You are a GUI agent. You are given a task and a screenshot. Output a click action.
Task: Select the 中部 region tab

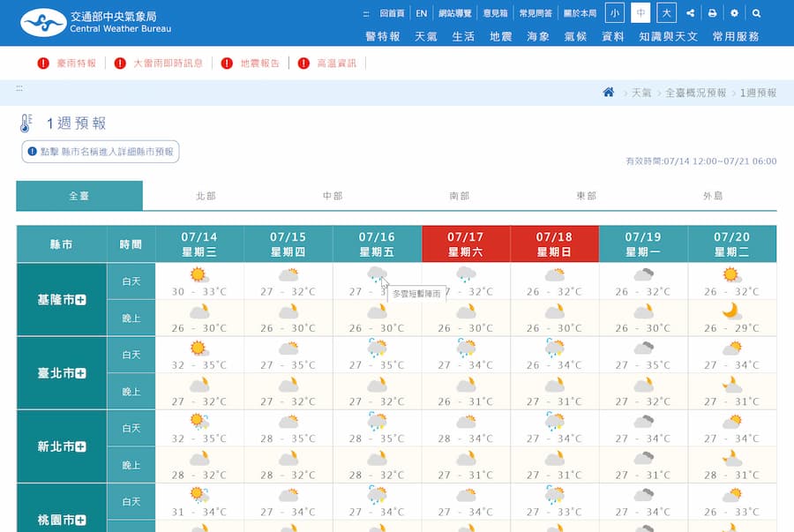(333, 196)
